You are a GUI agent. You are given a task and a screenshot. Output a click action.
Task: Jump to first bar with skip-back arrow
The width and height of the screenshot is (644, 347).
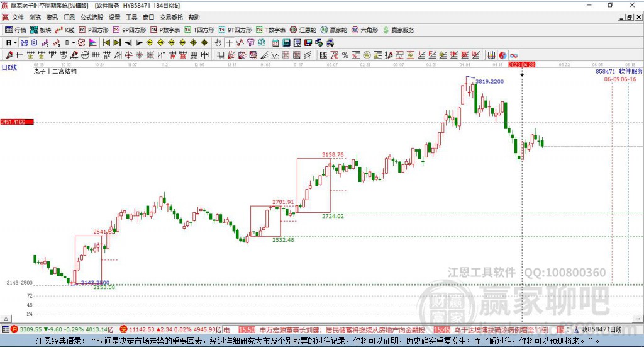point(106,43)
